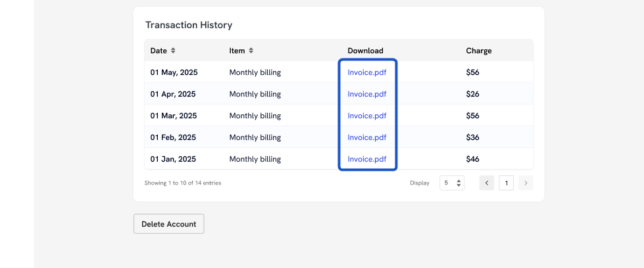This screenshot has height=268, width=644.
Task: Click the Download column header
Action: point(365,51)
